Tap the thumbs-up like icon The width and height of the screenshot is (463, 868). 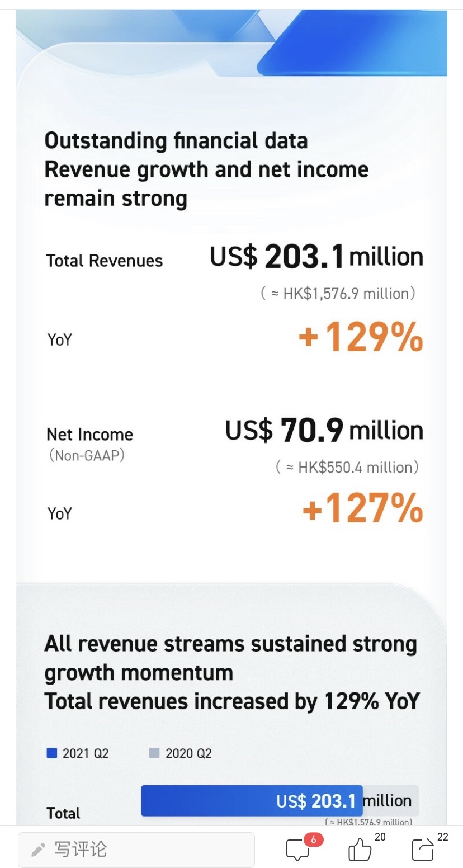pyautogui.click(x=360, y=850)
